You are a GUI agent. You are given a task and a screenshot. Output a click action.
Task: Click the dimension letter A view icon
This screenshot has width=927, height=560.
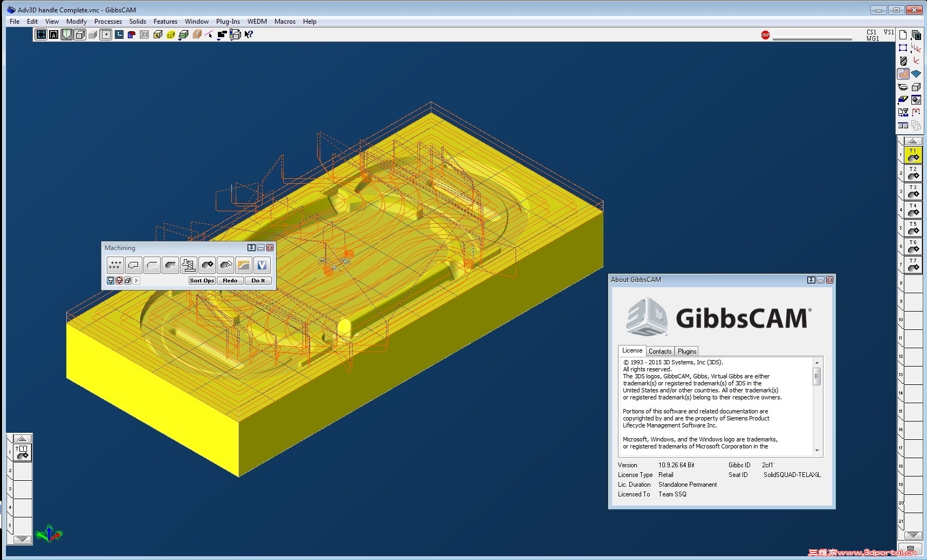54,34
